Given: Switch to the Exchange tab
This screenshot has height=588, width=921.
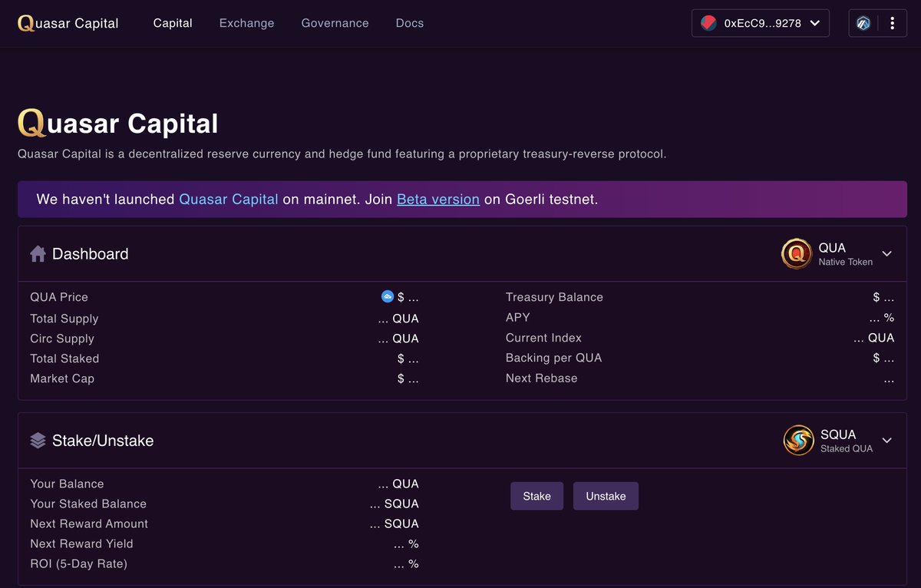Looking at the screenshot, I should click(247, 23).
